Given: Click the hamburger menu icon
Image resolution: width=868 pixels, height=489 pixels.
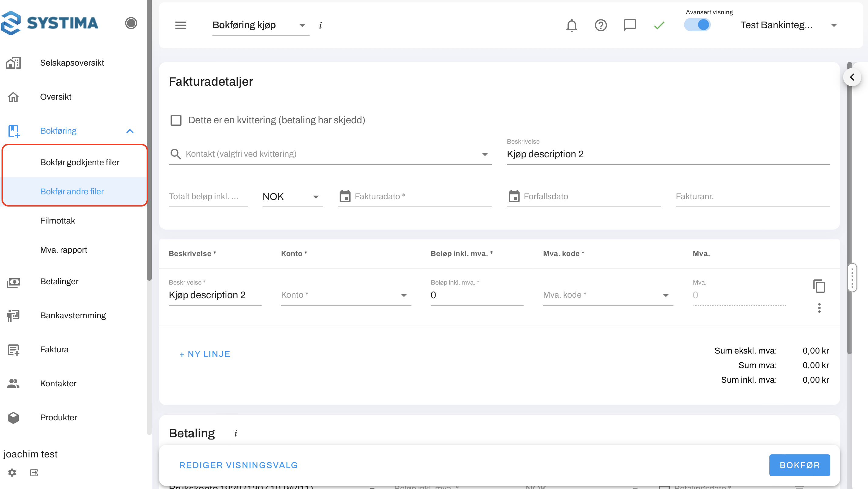Looking at the screenshot, I should pyautogui.click(x=181, y=25).
